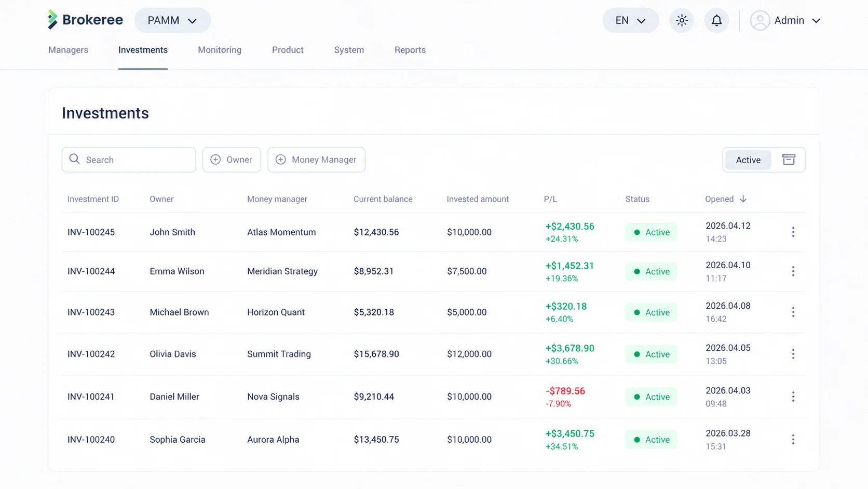The image size is (868, 489).
Task: Sort by the Investment ID column header
Action: (93, 199)
